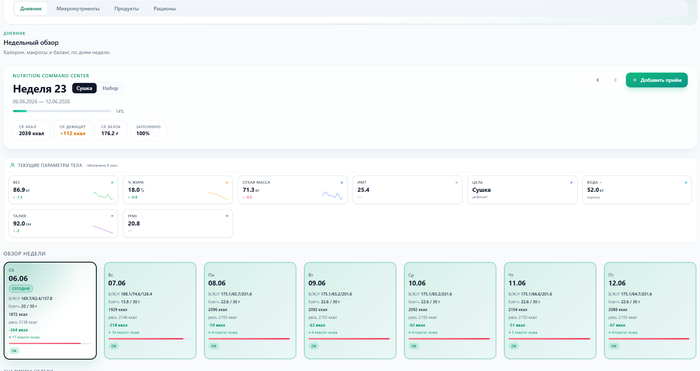This screenshot has height=371, width=700.
Task: Select the Чт 11.06 day card
Action: (550, 310)
